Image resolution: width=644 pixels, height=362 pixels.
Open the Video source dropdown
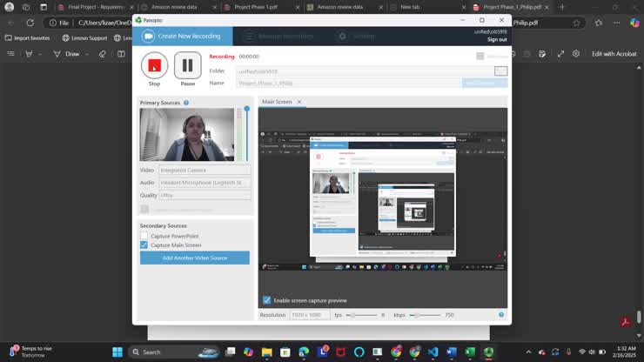click(205, 170)
